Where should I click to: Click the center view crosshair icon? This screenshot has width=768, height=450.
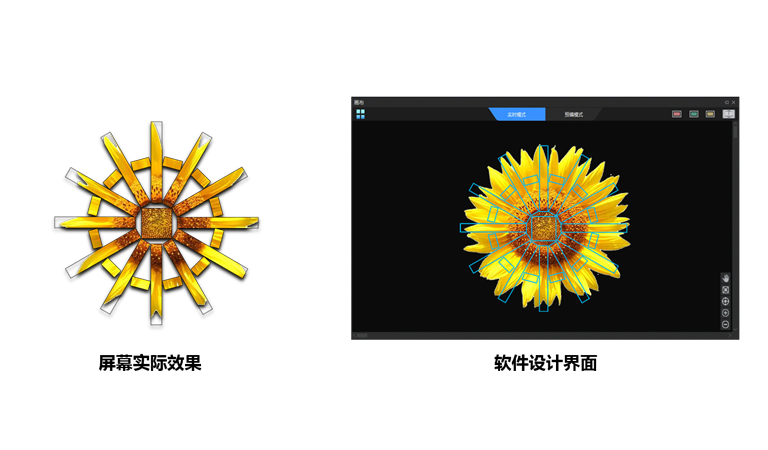tap(725, 301)
